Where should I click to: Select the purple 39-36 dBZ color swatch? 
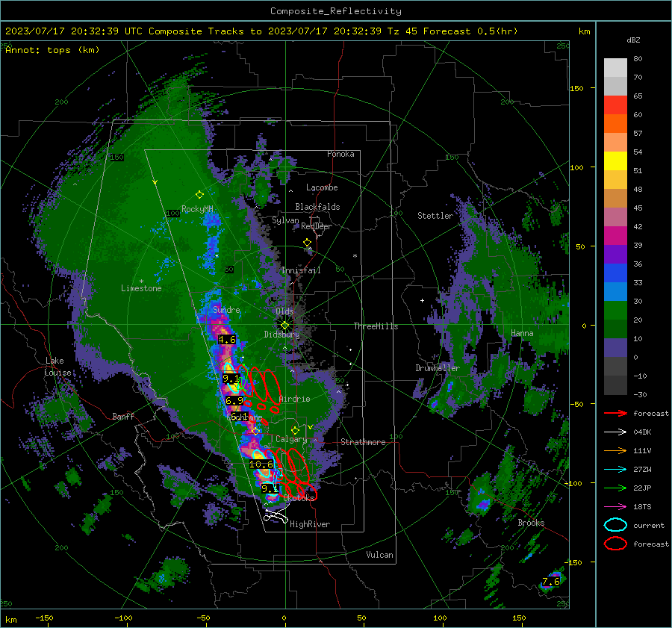coord(615,254)
